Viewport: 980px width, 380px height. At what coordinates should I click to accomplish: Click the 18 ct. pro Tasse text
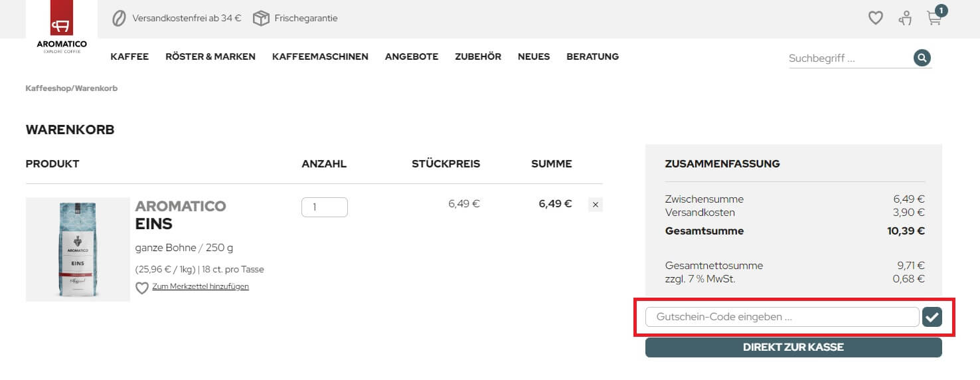pos(233,270)
